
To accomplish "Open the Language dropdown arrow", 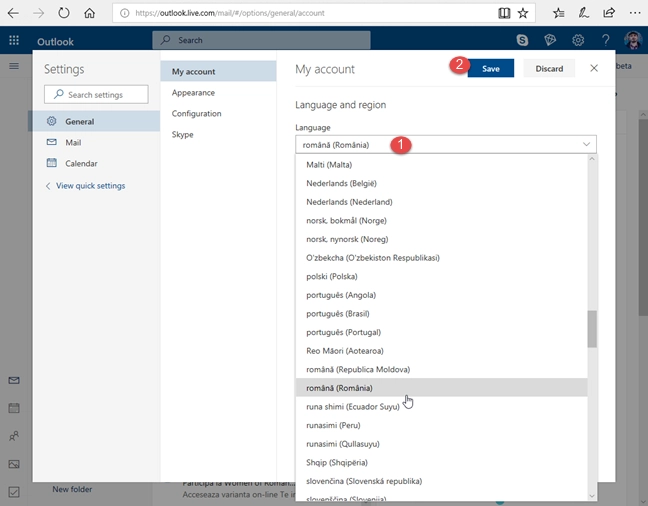I will point(586,144).
